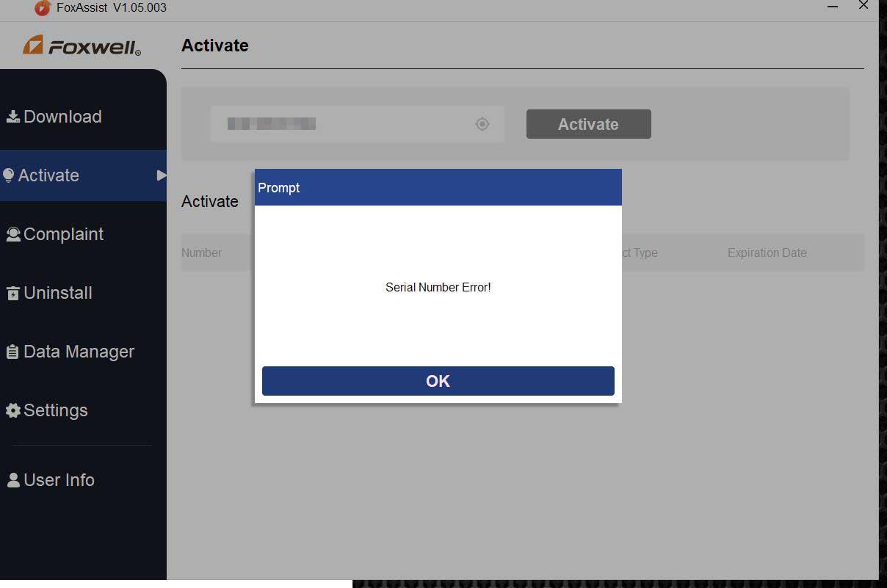View the User Info page
The width and height of the screenshot is (887, 588).
[83, 480]
